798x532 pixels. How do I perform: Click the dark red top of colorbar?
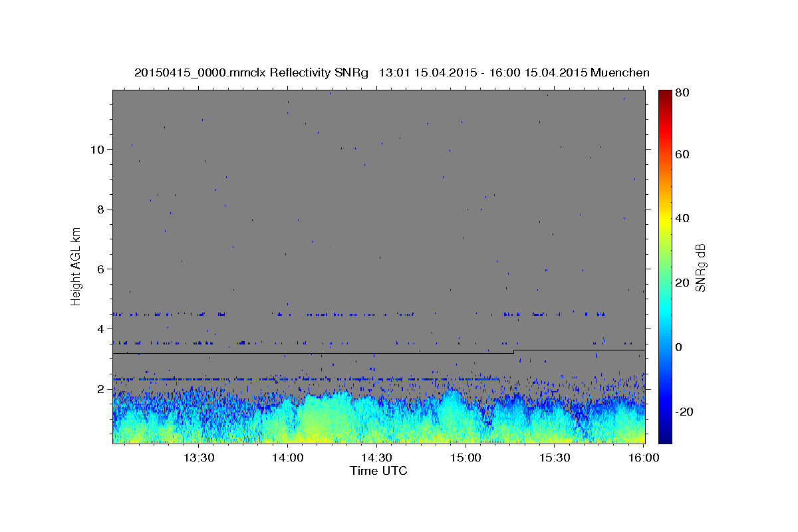665,96
